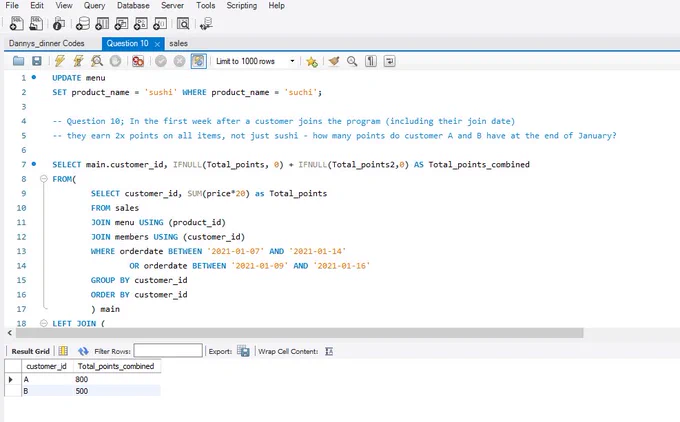The width and height of the screenshot is (680, 422).
Task: Create a new stored procedure
Action: (x=141, y=23)
